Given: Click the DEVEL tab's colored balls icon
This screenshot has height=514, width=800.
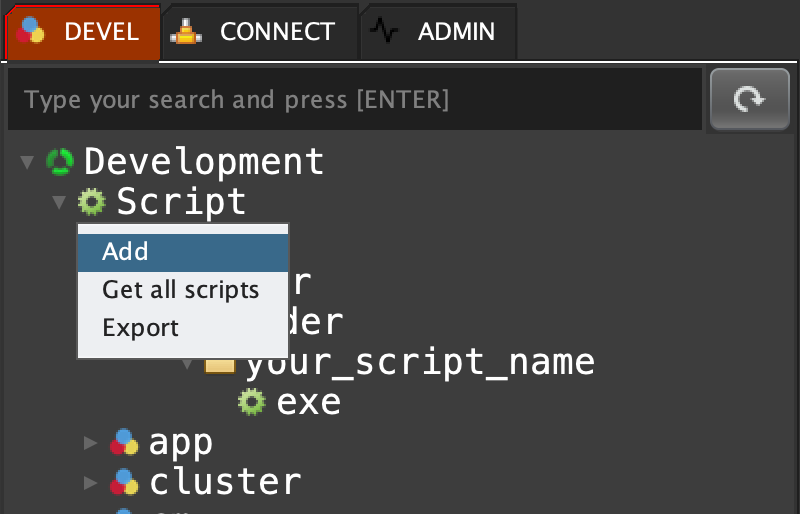Looking at the screenshot, I should (32, 32).
